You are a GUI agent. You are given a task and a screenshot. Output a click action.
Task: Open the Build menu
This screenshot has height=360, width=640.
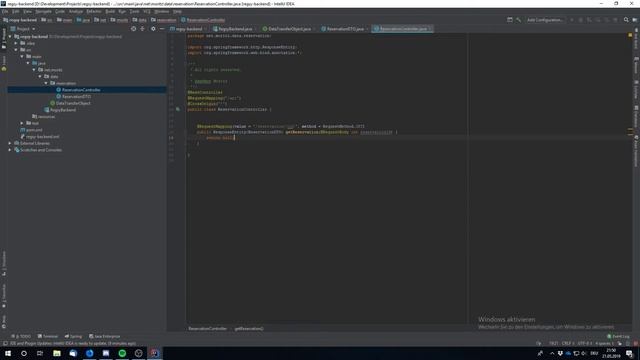click(x=110, y=11)
